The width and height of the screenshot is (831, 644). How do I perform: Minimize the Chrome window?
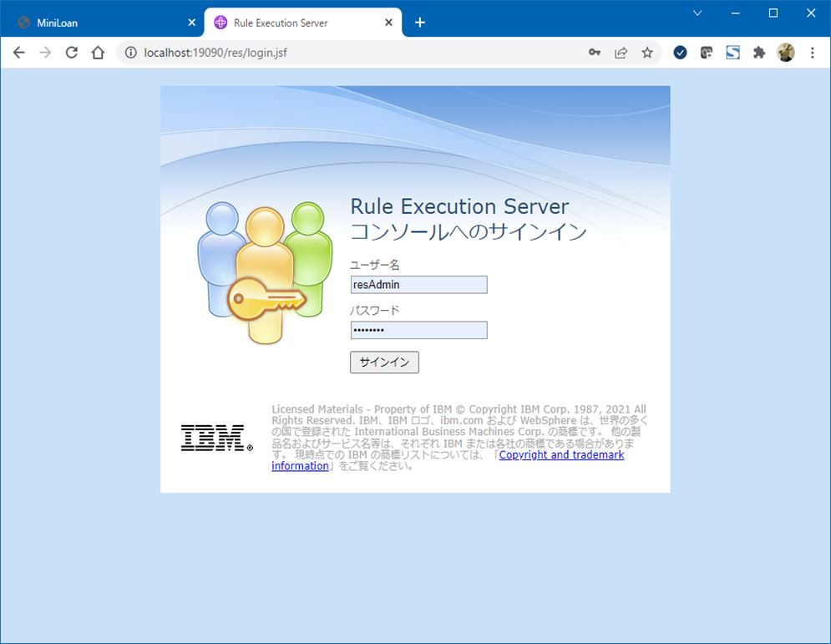735,13
